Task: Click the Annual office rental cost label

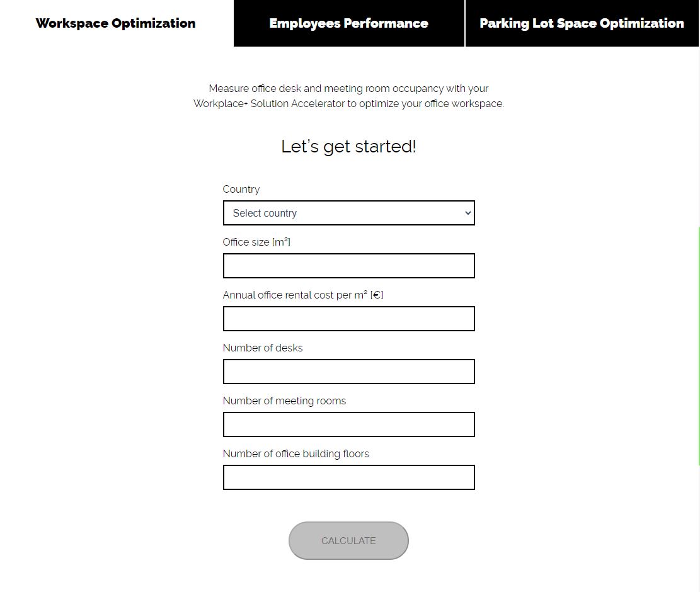Action: click(303, 295)
